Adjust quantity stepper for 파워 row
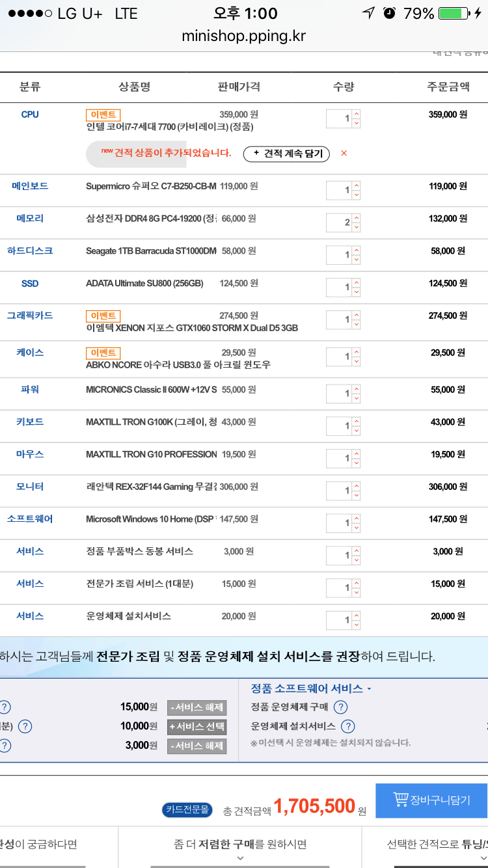The width and height of the screenshot is (488, 868). click(x=357, y=394)
